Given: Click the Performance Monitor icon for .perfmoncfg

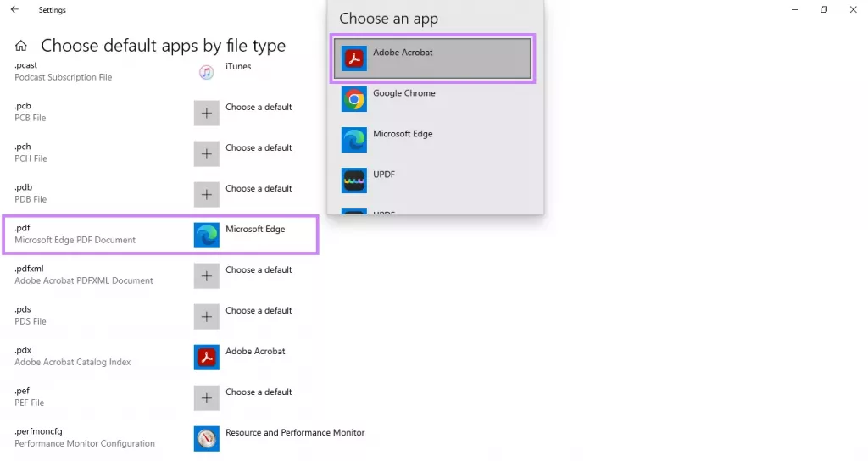Looking at the screenshot, I should [207, 439].
